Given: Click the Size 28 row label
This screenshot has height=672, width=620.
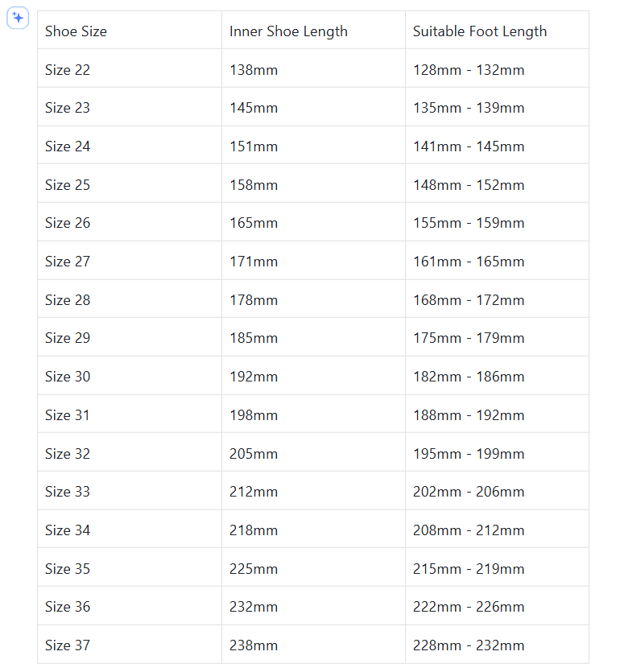Looking at the screenshot, I should tap(68, 300).
